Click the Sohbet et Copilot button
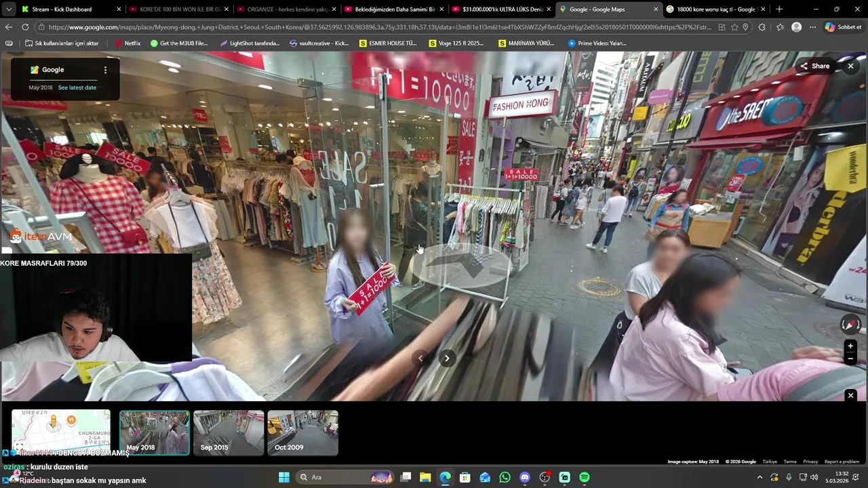The height and width of the screenshot is (488, 868). [x=843, y=27]
